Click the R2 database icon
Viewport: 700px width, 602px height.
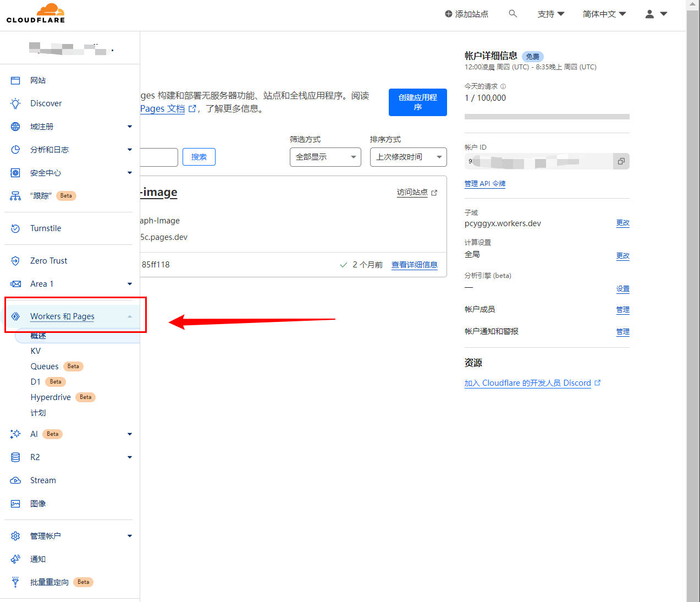pyautogui.click(x=15, y=457)
